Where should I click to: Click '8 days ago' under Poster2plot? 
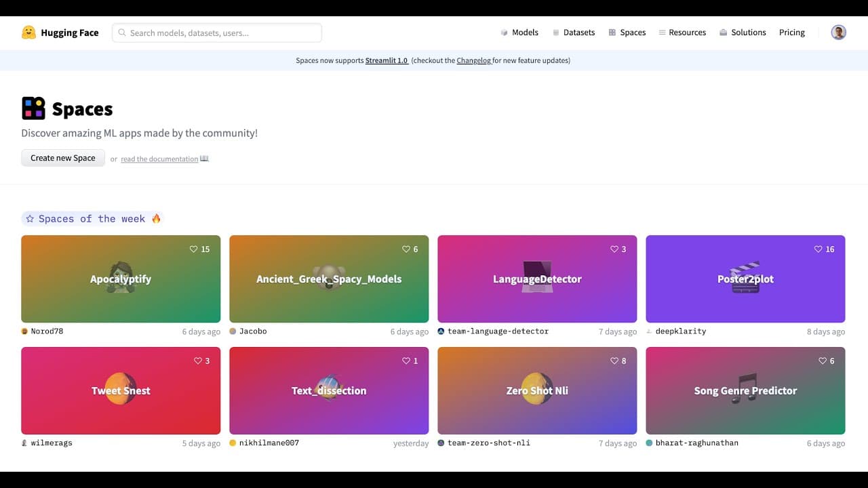click(x=826, y=332)
